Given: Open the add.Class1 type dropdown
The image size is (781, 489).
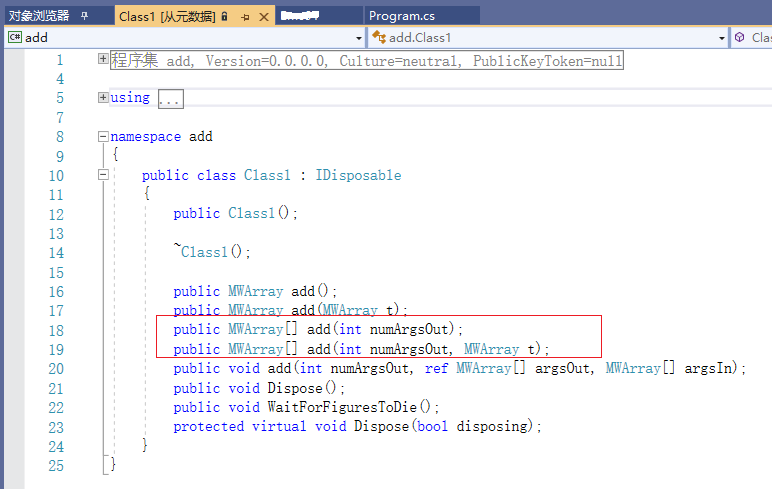Looking at the screenshot, I should [x=721, y=38].
